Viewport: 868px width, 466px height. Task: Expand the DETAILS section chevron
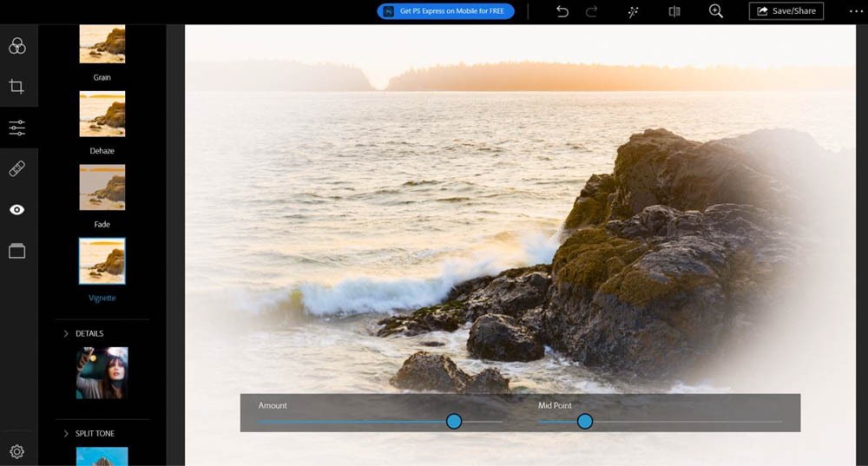66,334
